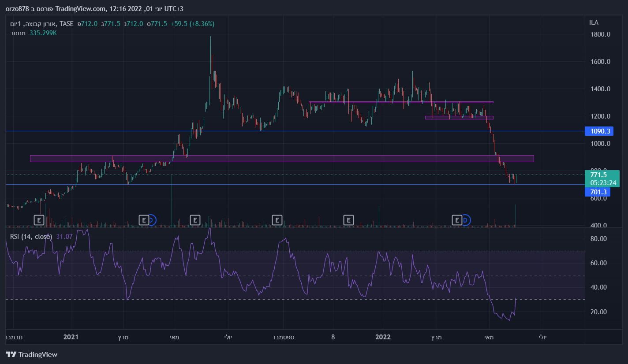Open the TradingView logo link
628x364 pixels.
pyautogui.click(x=31, y=354)
